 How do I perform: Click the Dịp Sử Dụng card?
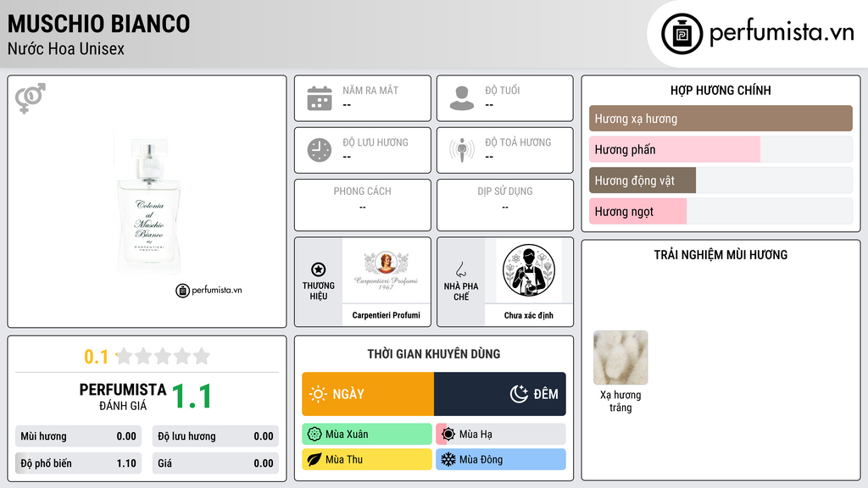point(505,205)
